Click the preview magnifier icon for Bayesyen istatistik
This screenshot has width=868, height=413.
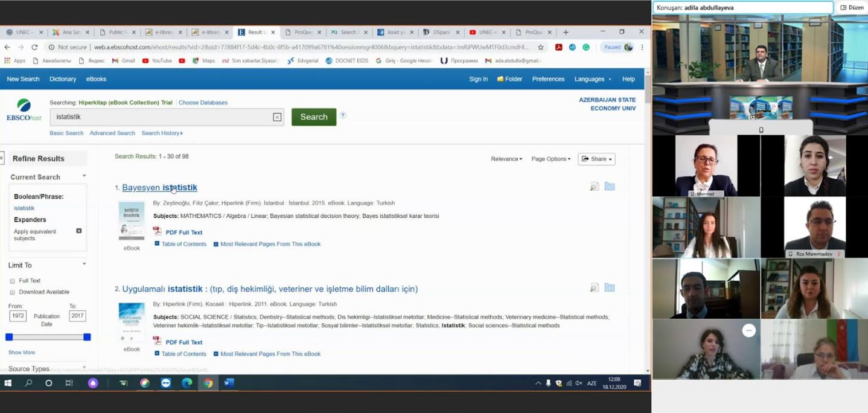pyautogui.click(x=595, y=187)
